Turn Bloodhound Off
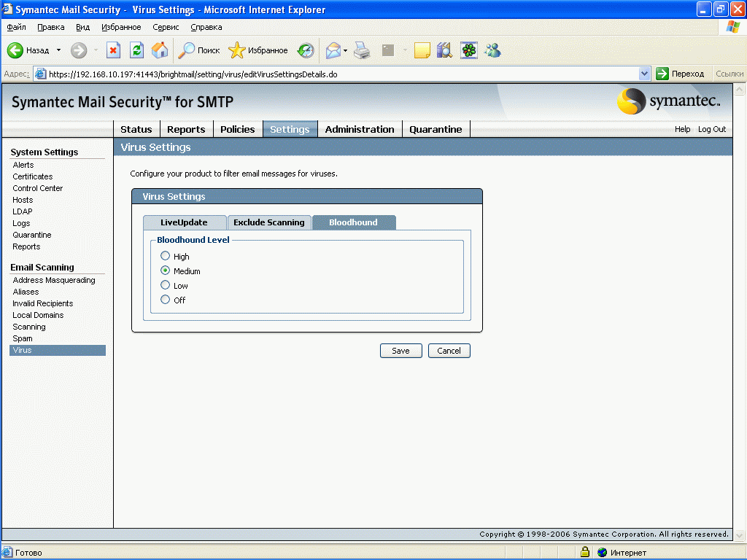 (x=166, y=300)
